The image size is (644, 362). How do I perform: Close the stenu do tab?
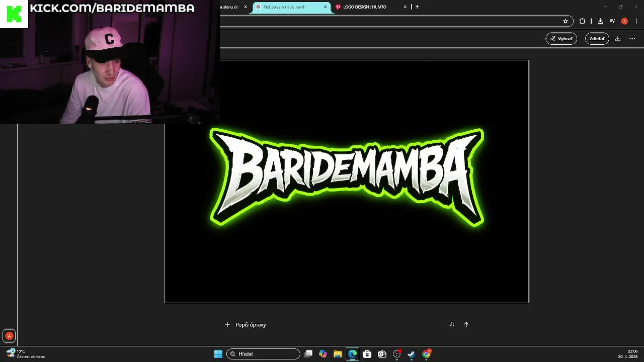pos(246,7)
